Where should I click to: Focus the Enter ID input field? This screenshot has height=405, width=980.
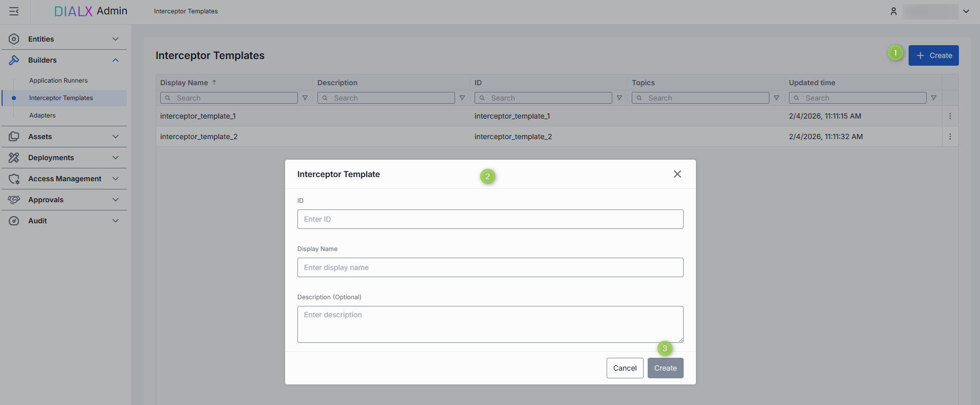pos(490,219)
